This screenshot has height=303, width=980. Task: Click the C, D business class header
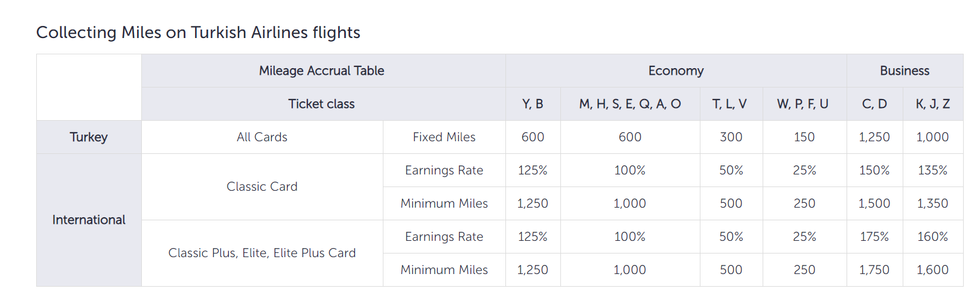click(874, 104)
